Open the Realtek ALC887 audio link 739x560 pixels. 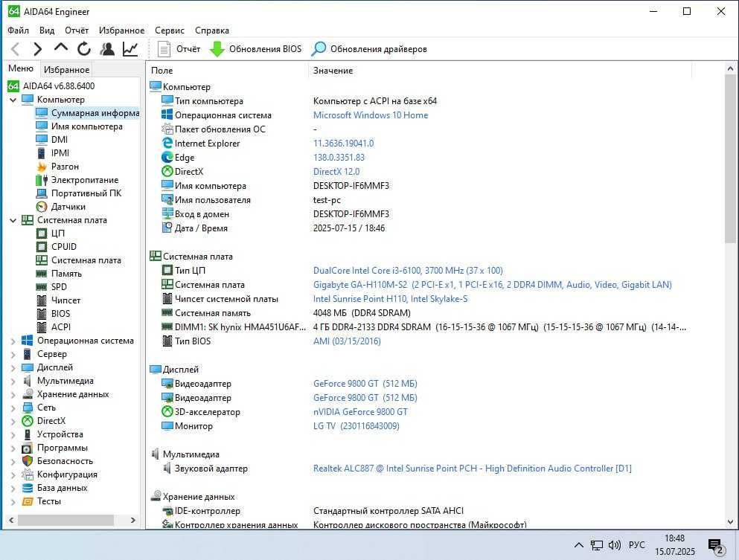coord(473,469)
